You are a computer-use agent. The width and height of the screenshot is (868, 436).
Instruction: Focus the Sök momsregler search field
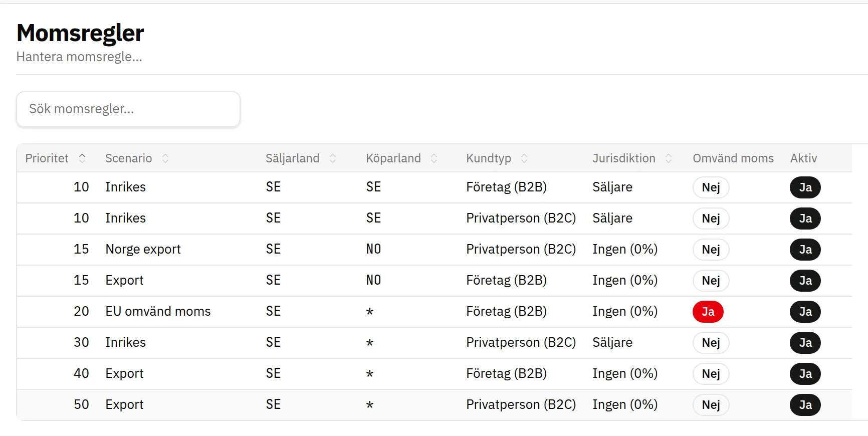pos(128,109)
